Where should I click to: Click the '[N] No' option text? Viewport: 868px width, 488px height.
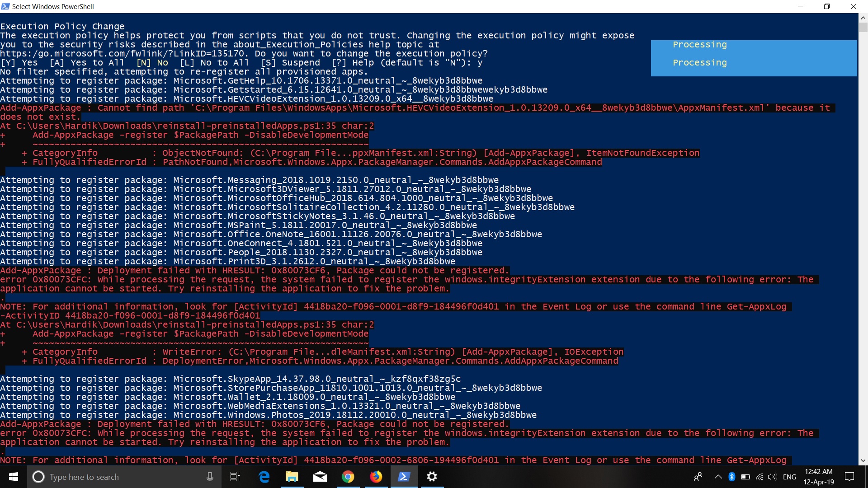pyautogui.click(x=152, y=62)
